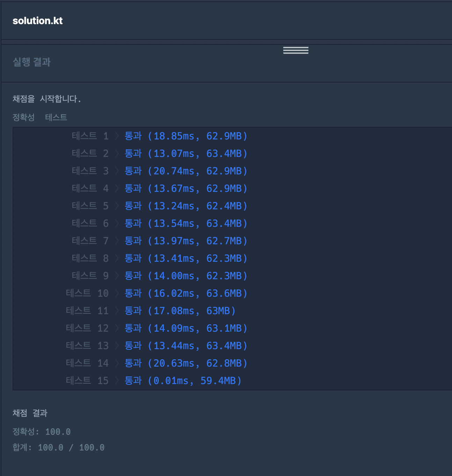
Task: Click 테스트 13 result 통과 (13.44ms, 63.4MB)
Action: click(x=186, y=346)
